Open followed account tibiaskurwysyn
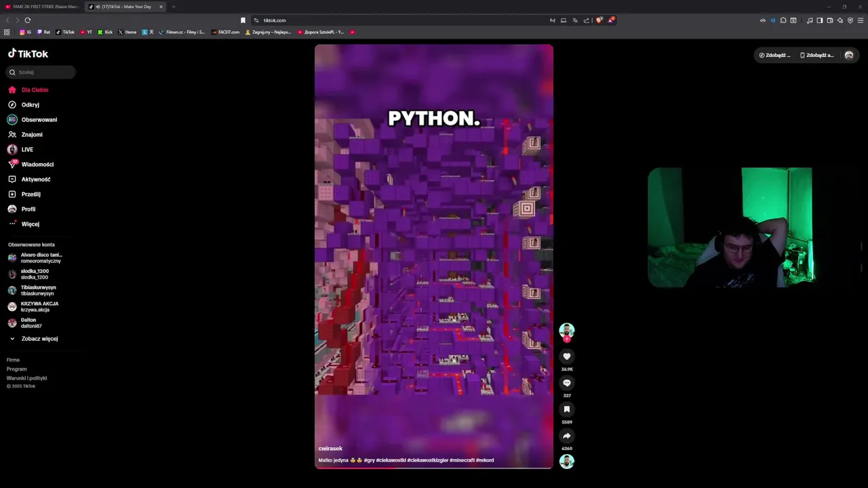 pyautogui.click(x=33, y=290)
